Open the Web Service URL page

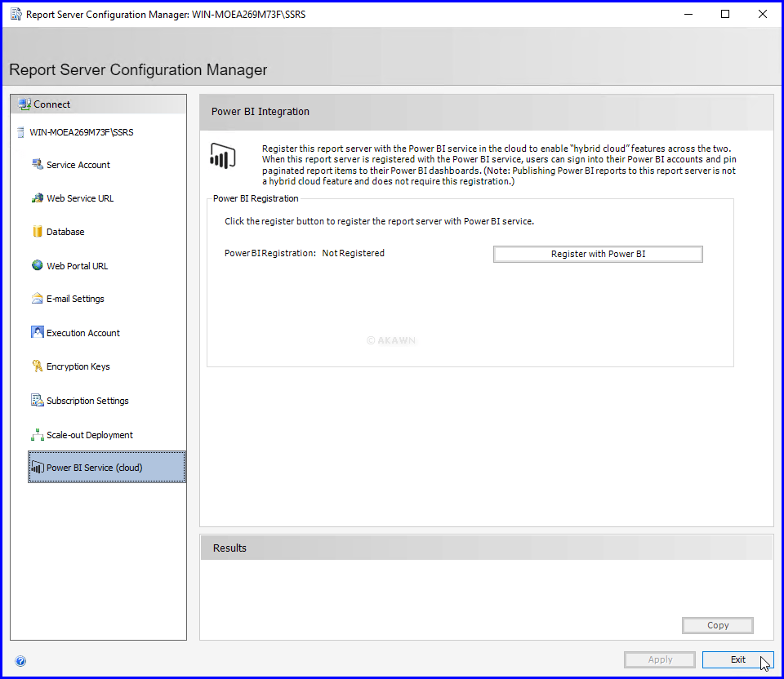coord(80,198)
